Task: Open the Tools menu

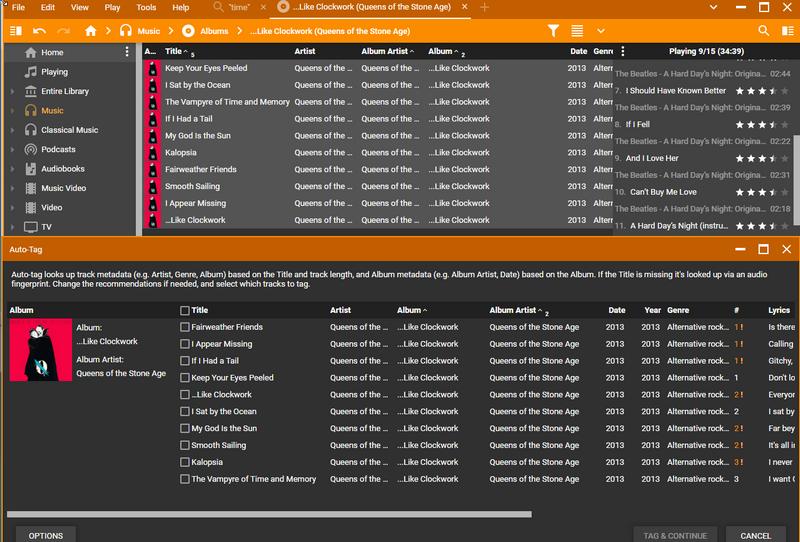Action: (x=146, y=7)
